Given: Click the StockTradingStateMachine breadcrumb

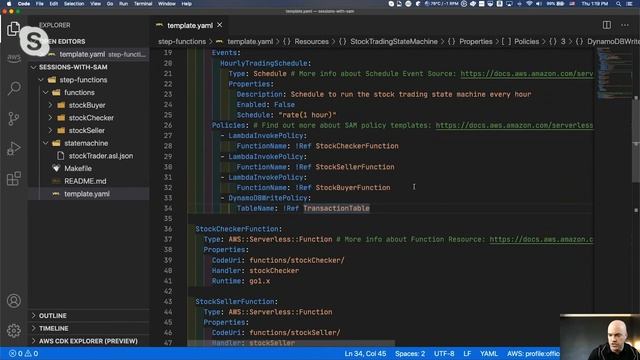Looking at the screenshot, I should coord(394,42).
